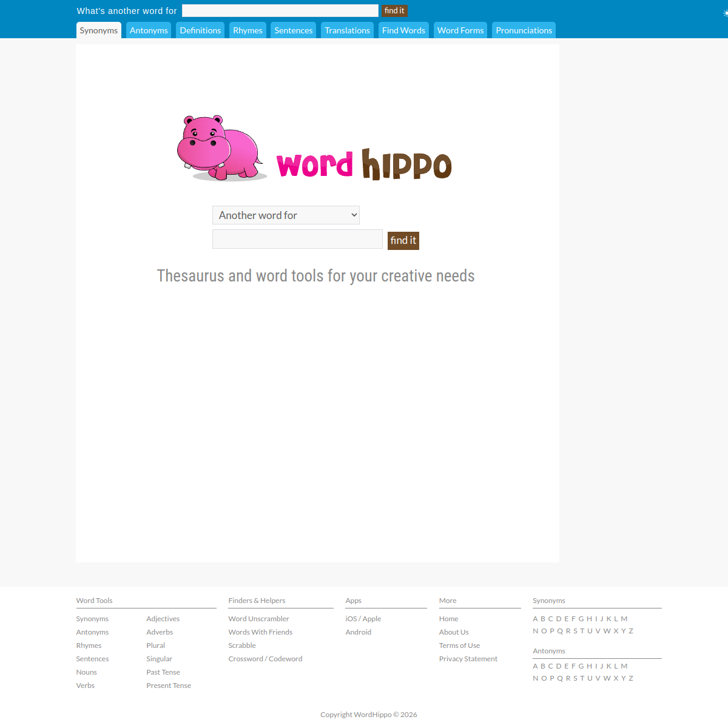Open the Scrabble finder link
The width and height of the screenshot is (728, 728).
click(x=241, y=645)
